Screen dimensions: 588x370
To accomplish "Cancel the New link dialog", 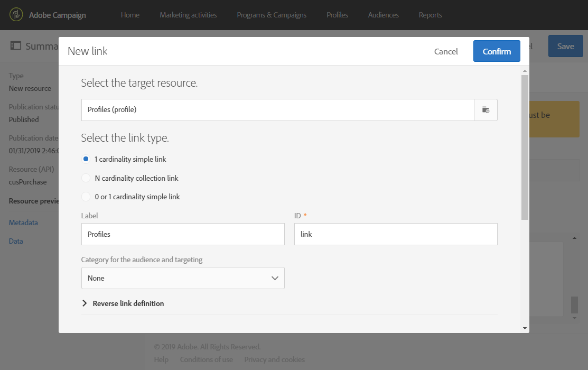I will tap(446, 51).
